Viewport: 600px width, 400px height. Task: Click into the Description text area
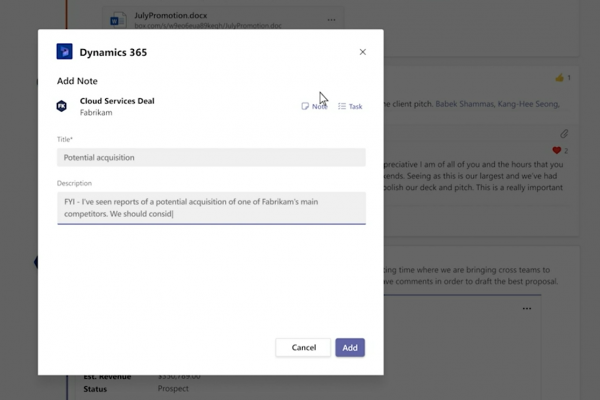211,208
